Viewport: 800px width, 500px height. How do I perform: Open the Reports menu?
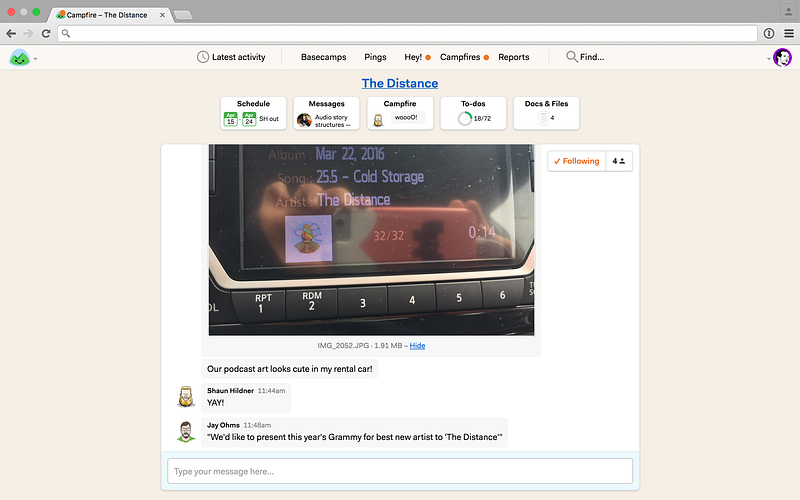(513, 57)
